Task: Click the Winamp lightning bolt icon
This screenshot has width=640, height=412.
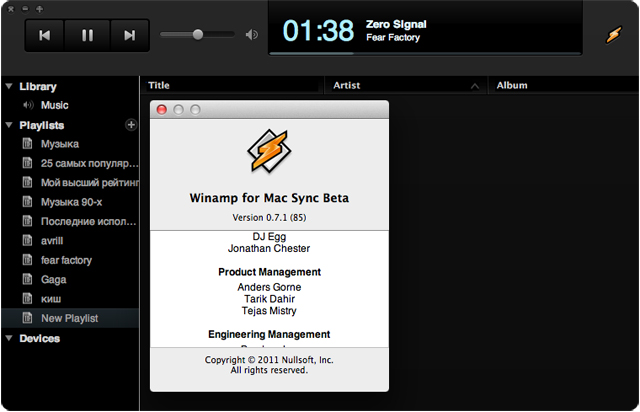Action: coord(613,34)
